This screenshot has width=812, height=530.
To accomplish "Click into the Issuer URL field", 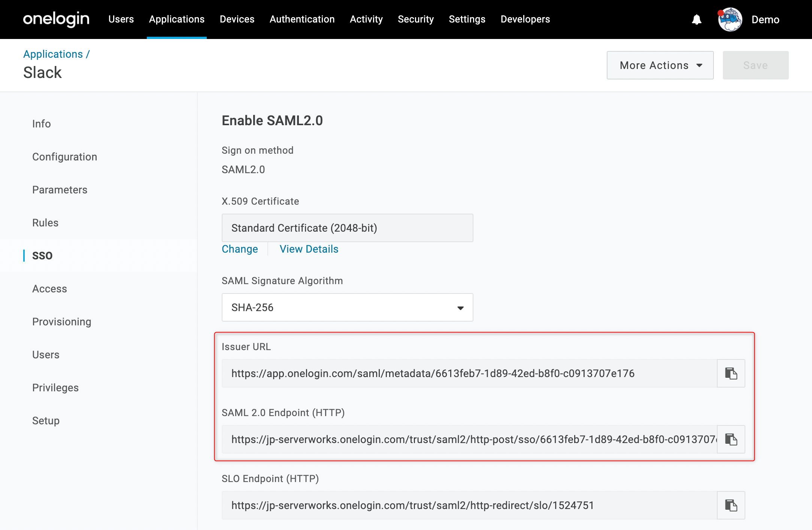I will point(469,373).
